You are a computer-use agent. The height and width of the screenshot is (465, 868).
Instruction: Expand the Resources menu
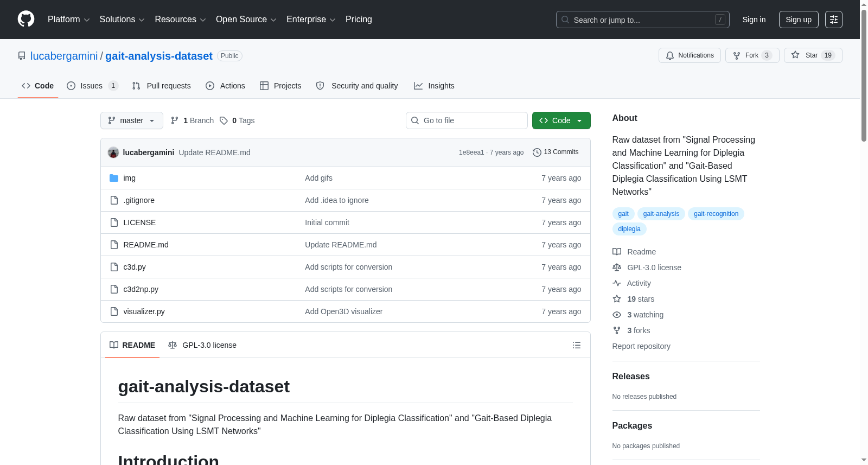tap(180, 20)
